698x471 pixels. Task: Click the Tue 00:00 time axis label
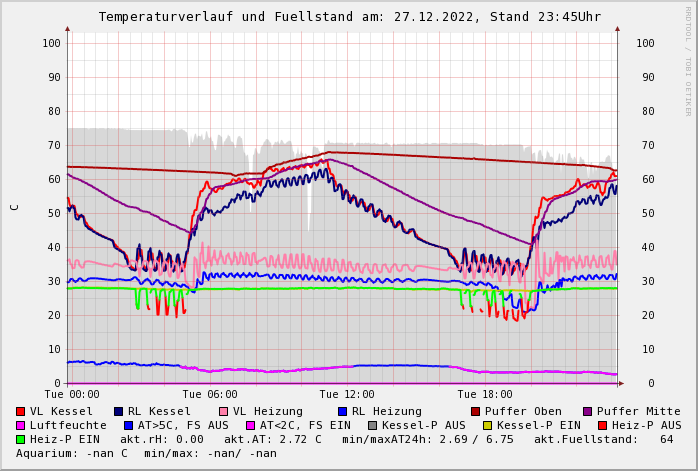point(72,395)
